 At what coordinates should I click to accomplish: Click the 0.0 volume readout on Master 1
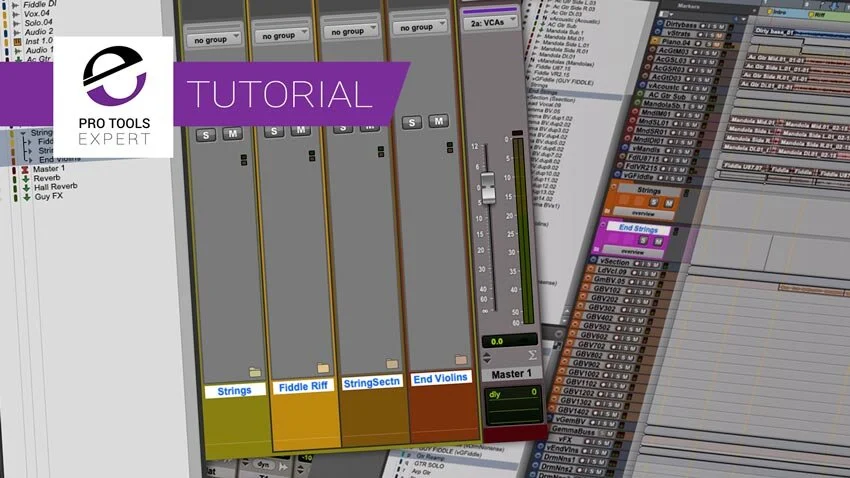(x=508, y=341)
